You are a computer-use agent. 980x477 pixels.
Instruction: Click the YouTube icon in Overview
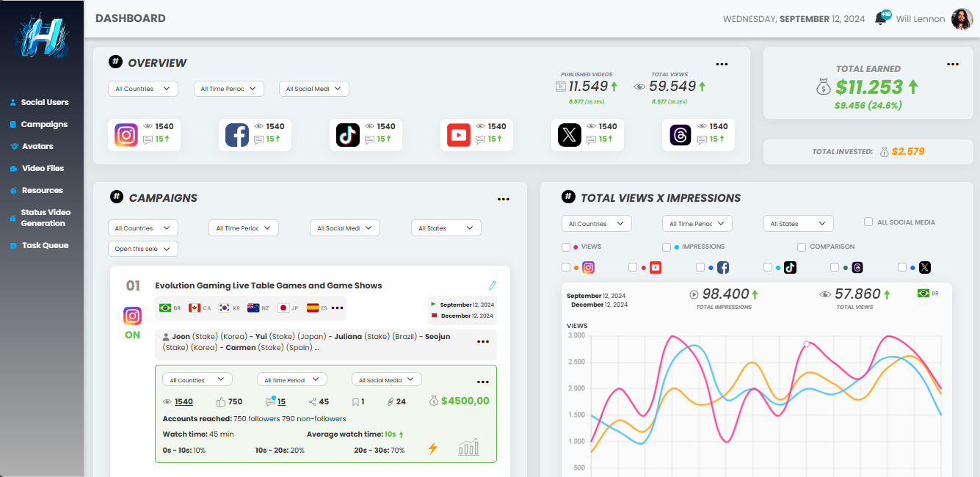(459, 135)
